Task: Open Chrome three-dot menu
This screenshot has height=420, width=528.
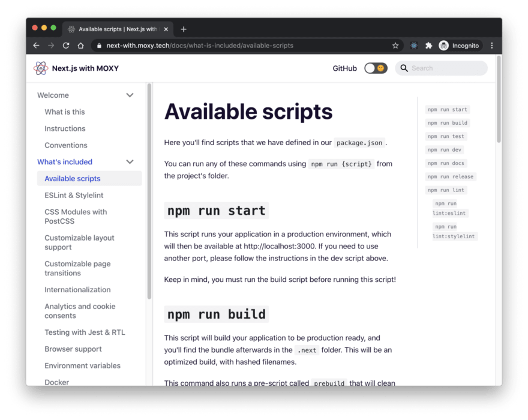Action: click(492, 46)
